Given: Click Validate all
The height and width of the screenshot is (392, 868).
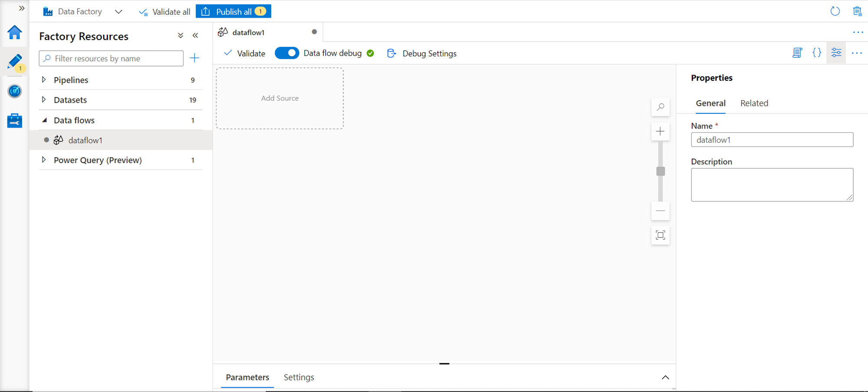Looking at the screenshot, I should 164,12.
